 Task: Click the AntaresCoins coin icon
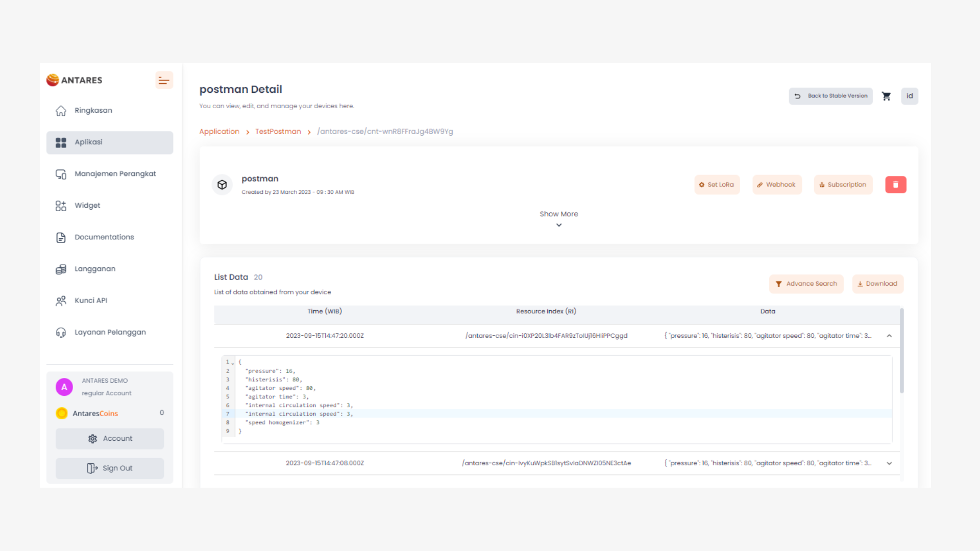coord(62,413)
